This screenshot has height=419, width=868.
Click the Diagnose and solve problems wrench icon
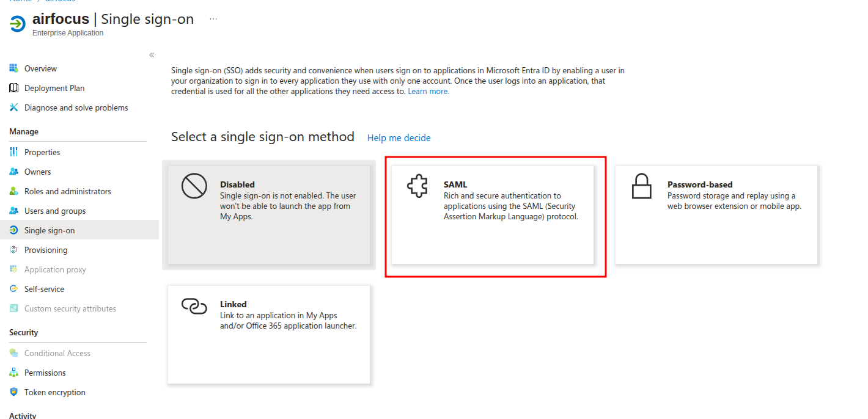pyautogui.click(x=13, y=107)
